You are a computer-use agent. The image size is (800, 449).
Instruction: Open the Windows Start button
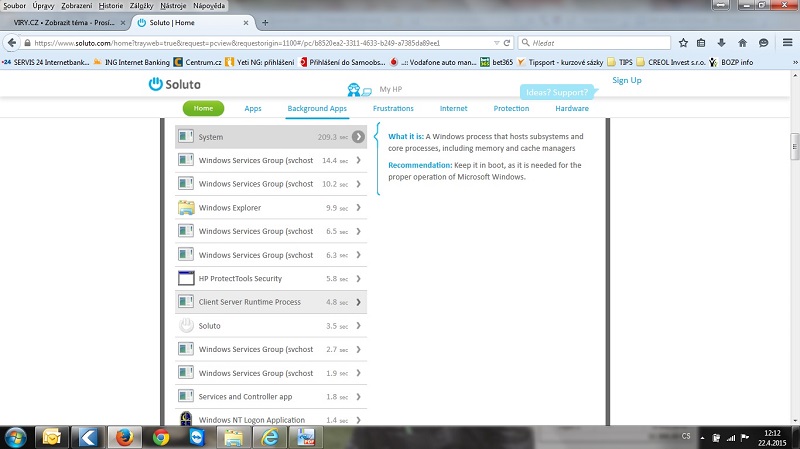click(x=15, y=438)
